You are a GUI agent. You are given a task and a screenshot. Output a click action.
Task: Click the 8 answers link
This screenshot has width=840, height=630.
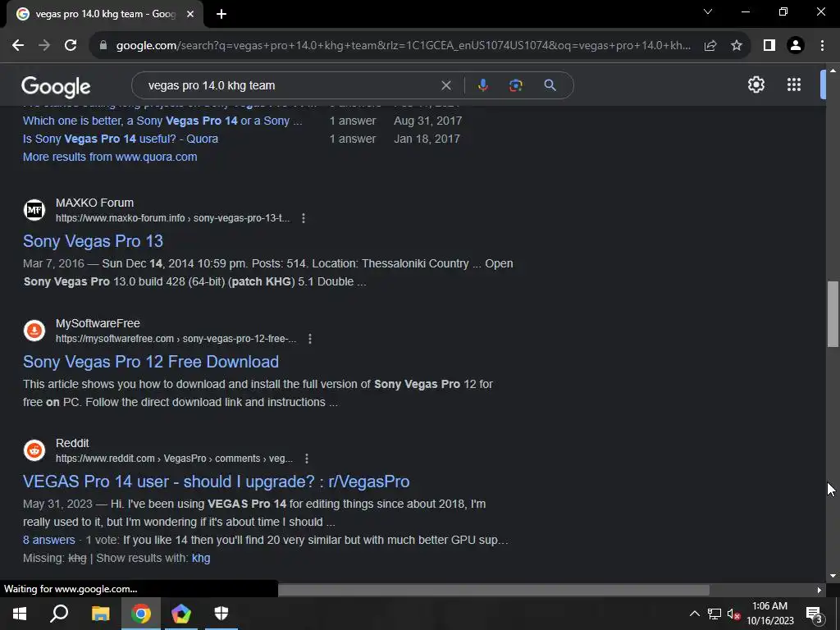[48, 540]
